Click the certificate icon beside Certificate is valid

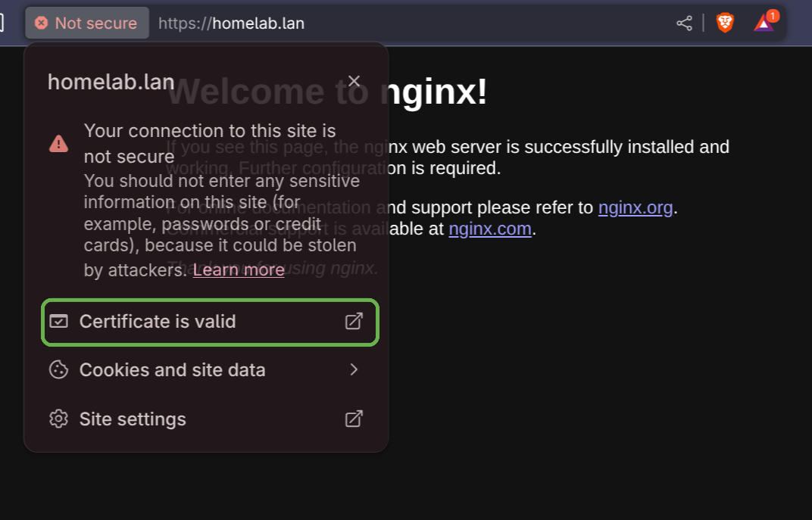(58, 322)
